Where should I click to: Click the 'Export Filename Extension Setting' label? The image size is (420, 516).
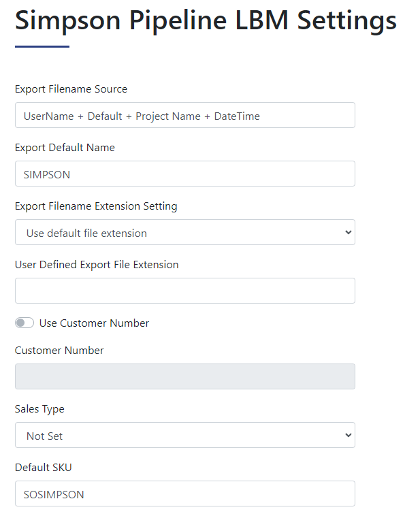tap(96, 206)
